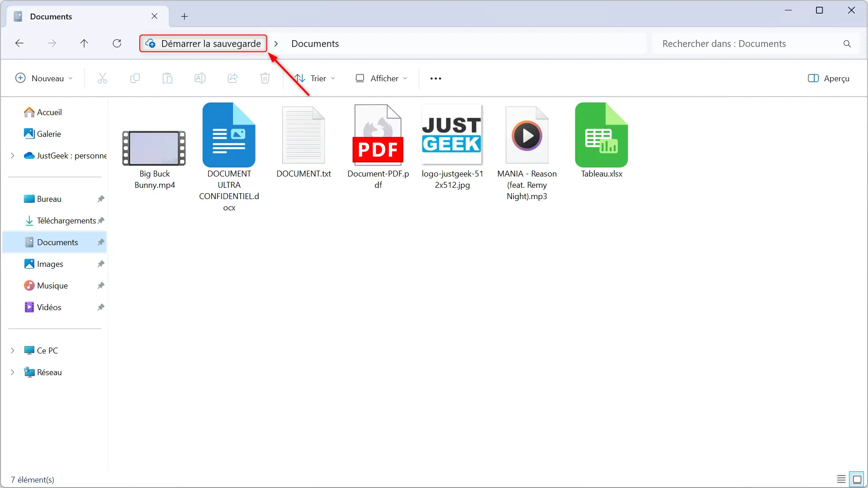Screen dimensions: 868x488
Task: Select the DOCUMENT.txt file icon
Action: coord(303,135)
